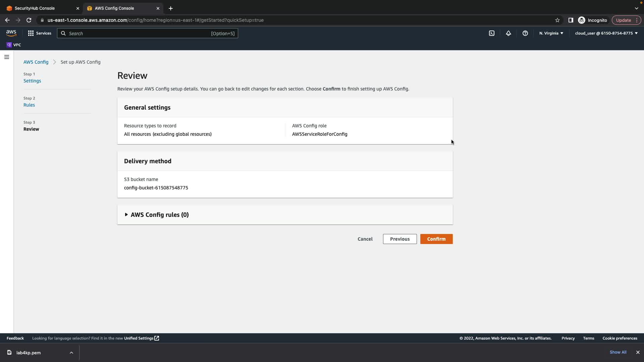Open the help question mark icon
Image resolution: width=644 pixels, height=362 pixels.
(525, 33)
